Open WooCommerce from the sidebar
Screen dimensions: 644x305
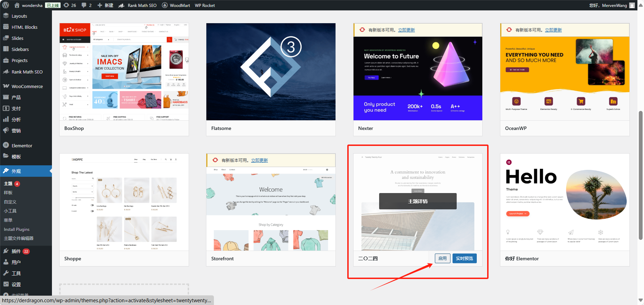(27, 86)
